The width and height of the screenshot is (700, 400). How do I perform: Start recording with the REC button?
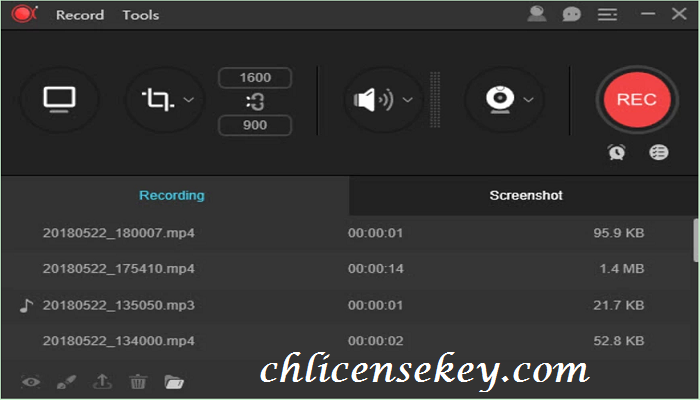(637, 100)
